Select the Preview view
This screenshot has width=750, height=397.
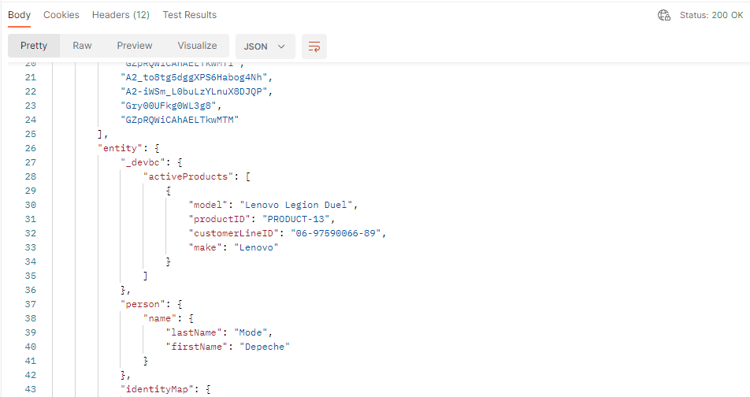(134, 46)
